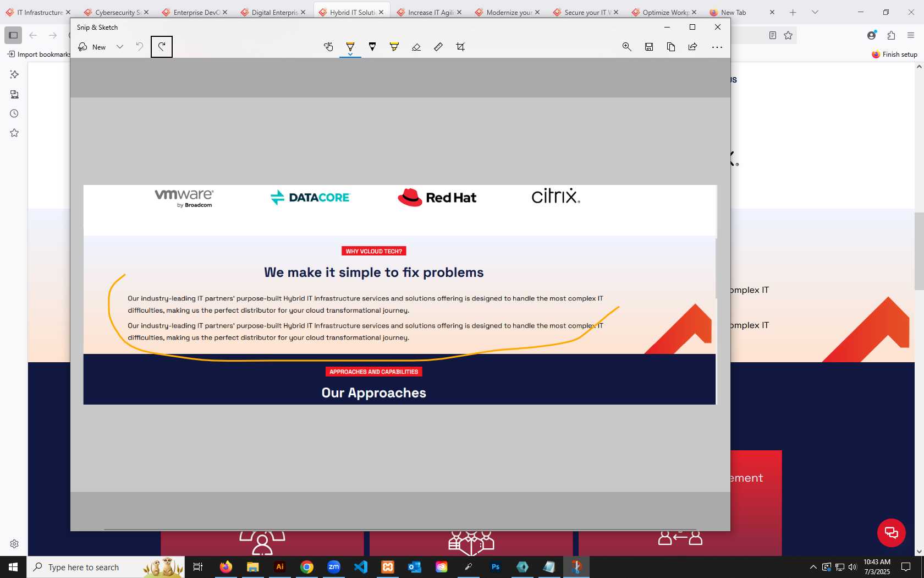Open Photoshop from taskbar

[x=496, y=567]
